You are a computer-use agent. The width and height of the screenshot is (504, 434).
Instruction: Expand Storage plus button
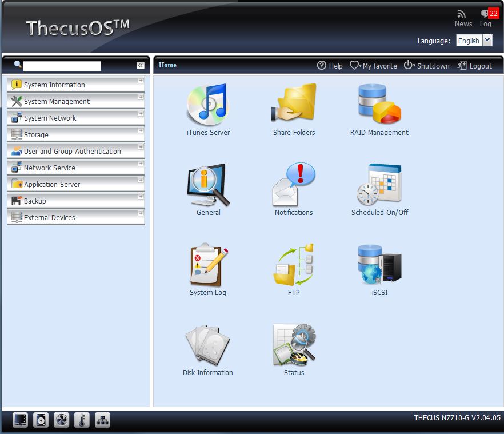pos(141,130)
